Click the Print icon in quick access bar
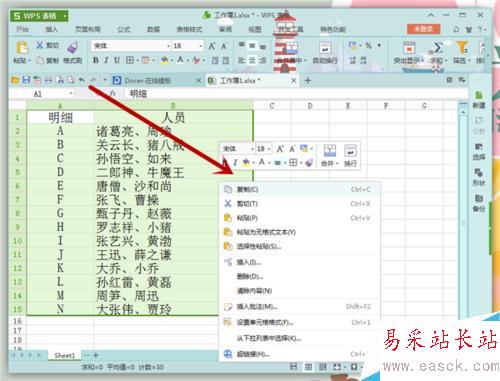 (49, 80)
